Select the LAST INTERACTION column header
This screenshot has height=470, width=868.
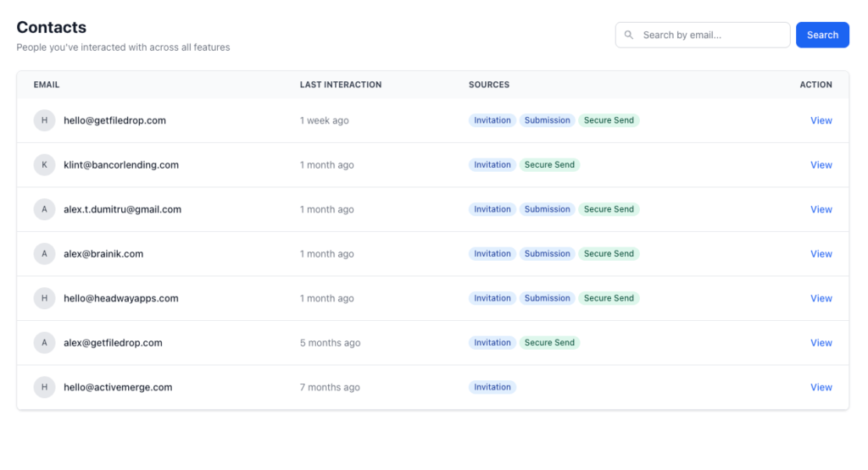341,85
